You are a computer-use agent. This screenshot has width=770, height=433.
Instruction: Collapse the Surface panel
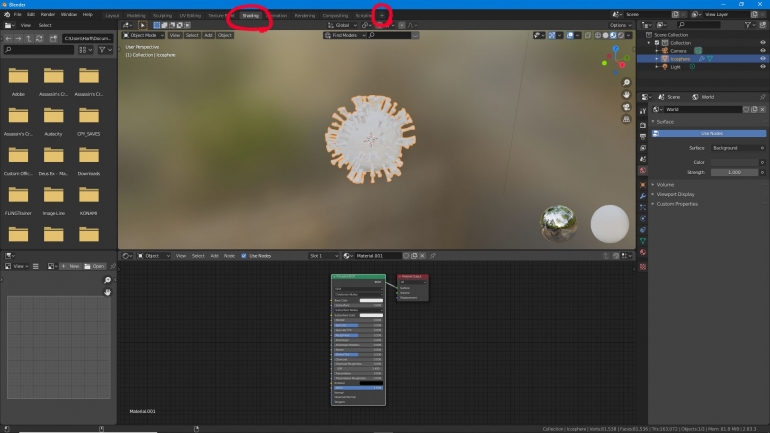pyautogui.click(x=665, y=122)
